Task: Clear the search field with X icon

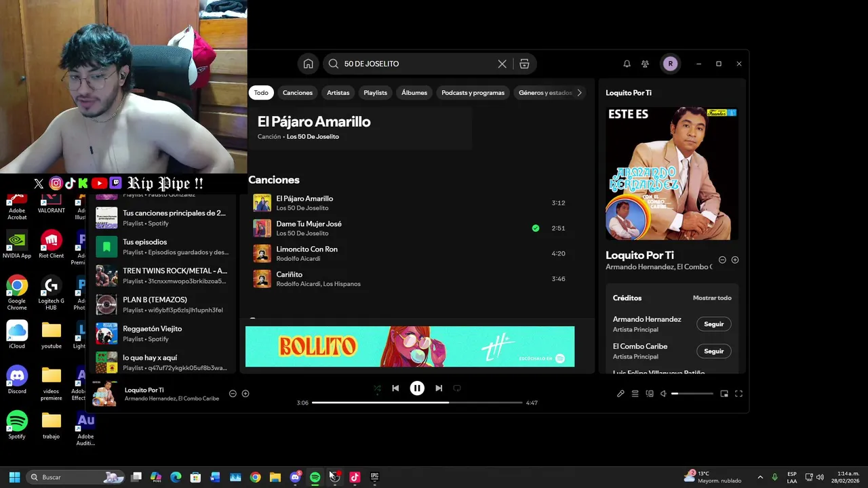Action: point(502,64)
